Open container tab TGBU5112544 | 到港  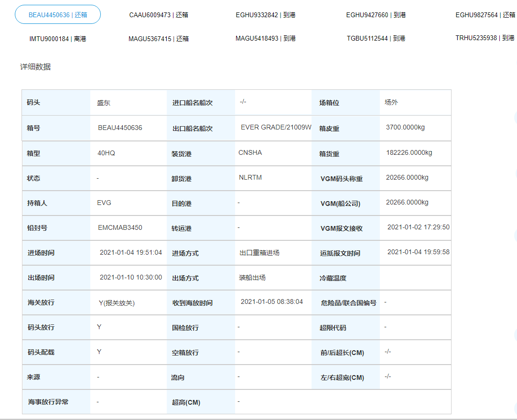point(376,39)
